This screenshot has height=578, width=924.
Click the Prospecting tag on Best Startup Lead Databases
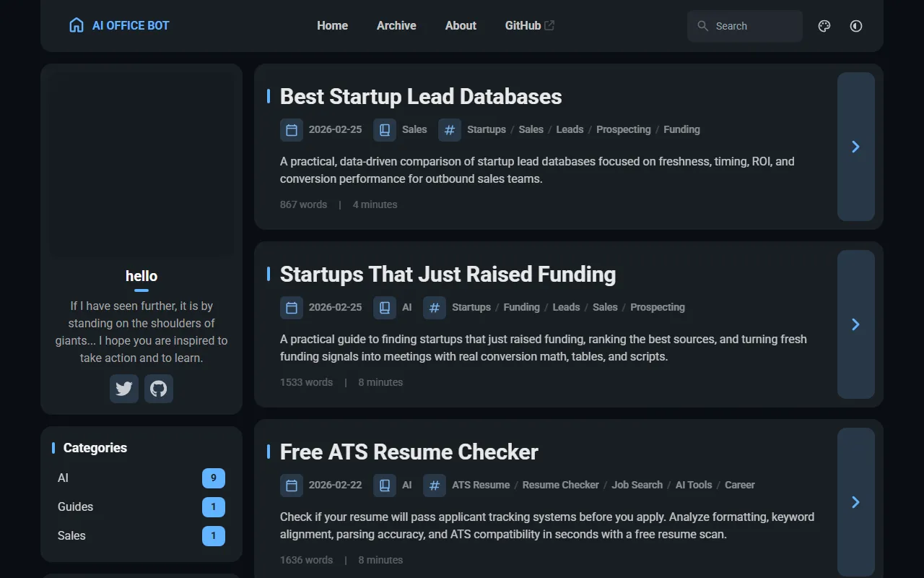[623, 130]
